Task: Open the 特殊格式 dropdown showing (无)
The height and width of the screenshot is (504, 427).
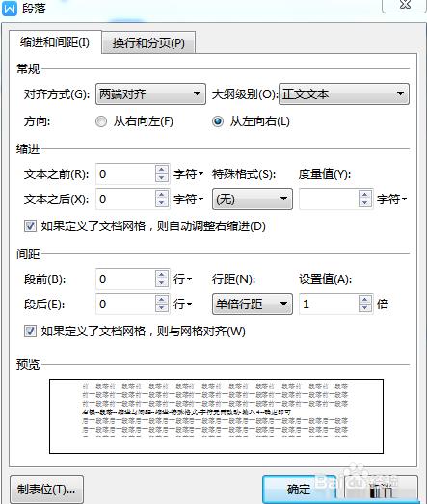Action: click(x=253, y=199)
